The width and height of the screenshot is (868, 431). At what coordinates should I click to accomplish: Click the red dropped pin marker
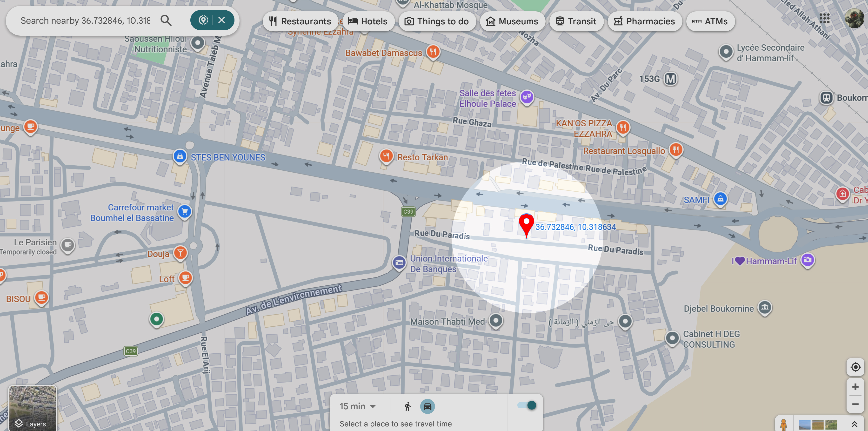click(x=526, y=225)
